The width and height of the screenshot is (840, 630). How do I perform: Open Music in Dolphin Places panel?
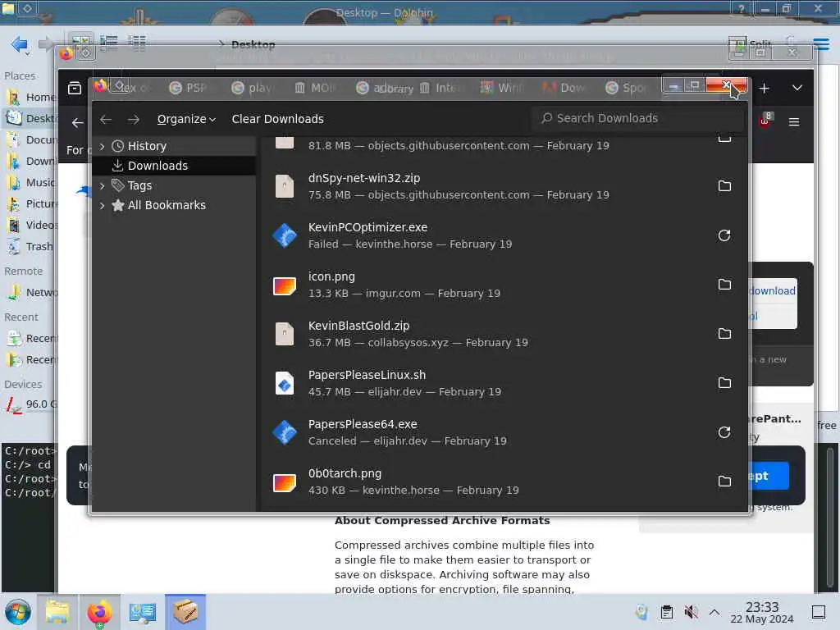click(30, 183)
